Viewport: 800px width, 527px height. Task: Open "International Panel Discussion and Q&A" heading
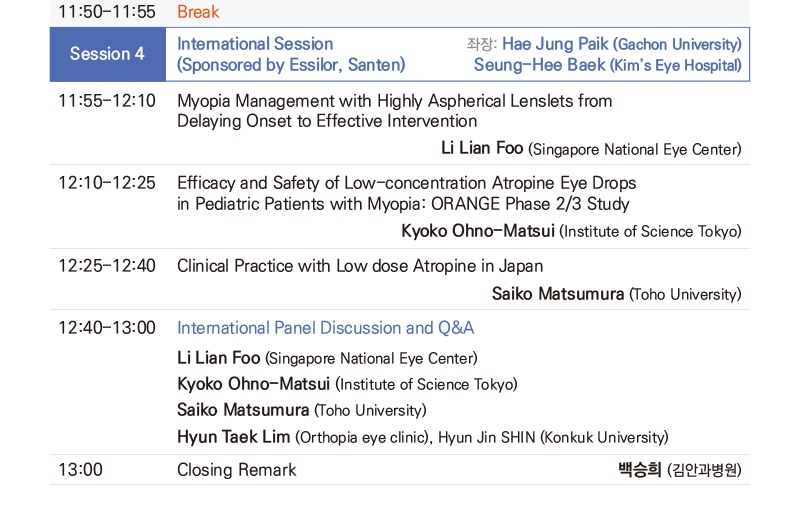(325, 328)
